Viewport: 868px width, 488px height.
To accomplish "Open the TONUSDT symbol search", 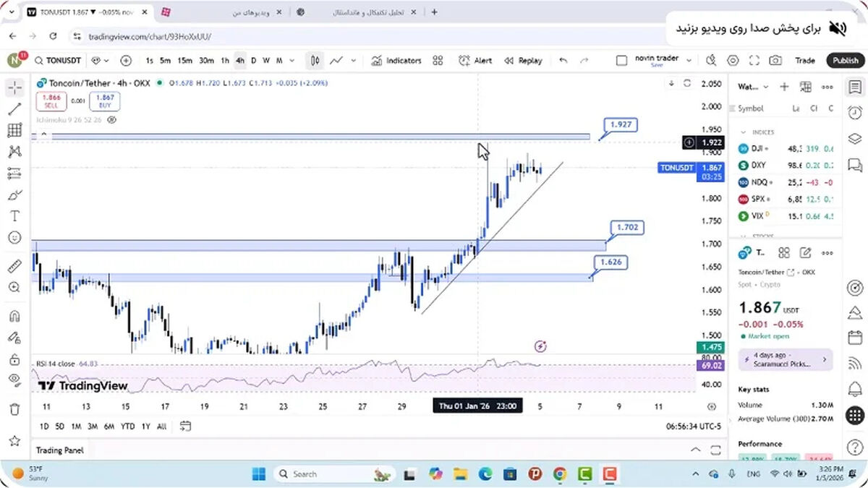I will pos(56,61).
